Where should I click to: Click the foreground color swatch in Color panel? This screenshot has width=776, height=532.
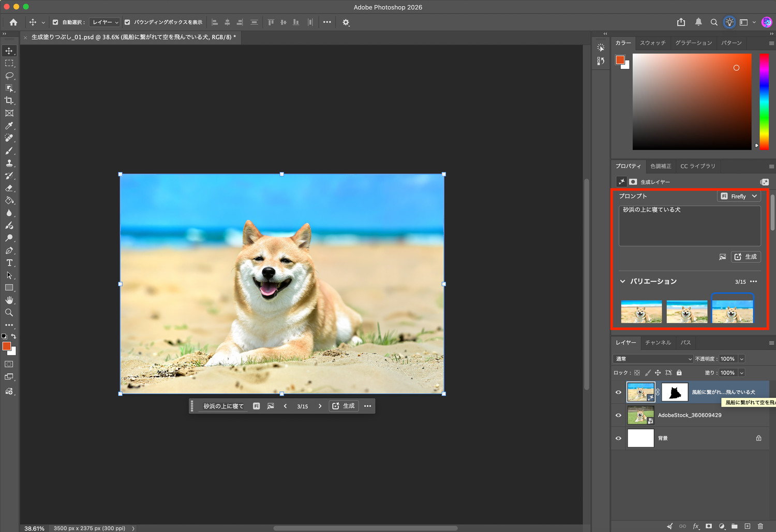click(x=620, y=60)
